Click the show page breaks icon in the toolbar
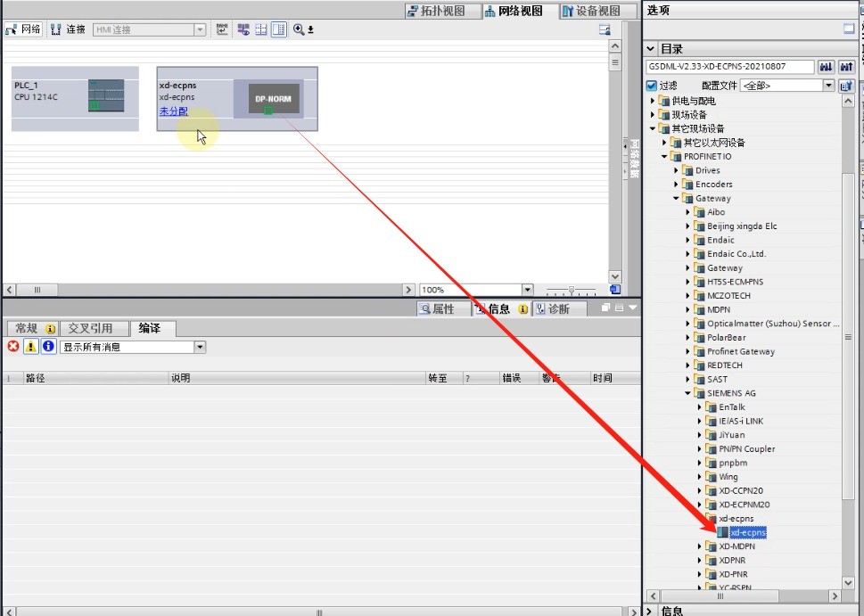This screenshot has height=616, width=864. coord(261,29)
